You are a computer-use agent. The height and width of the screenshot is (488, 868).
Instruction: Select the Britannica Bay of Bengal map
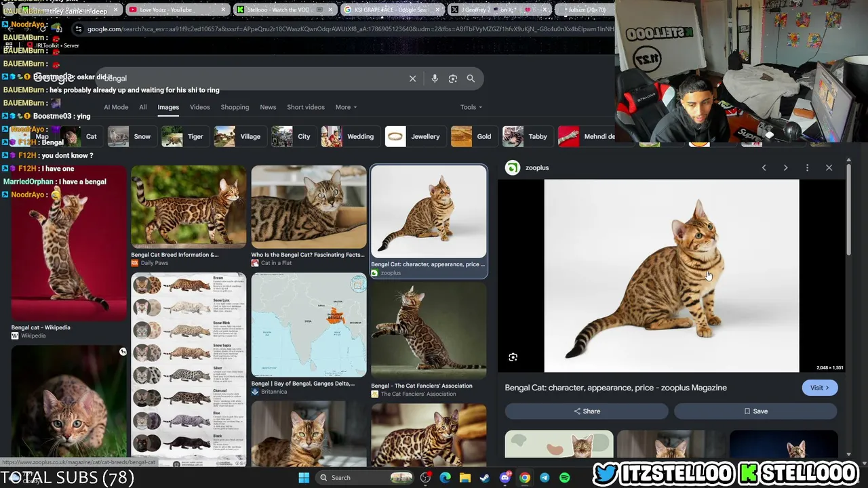point(309,325)
